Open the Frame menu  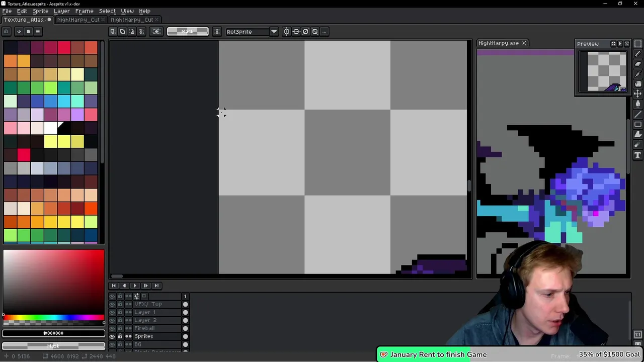[x=84, y=11]
